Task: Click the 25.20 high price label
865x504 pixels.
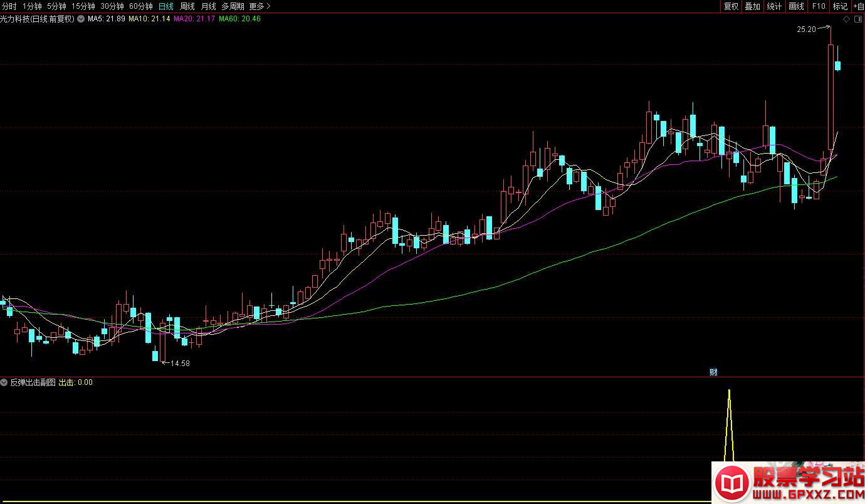Action: tap(806, 29)
